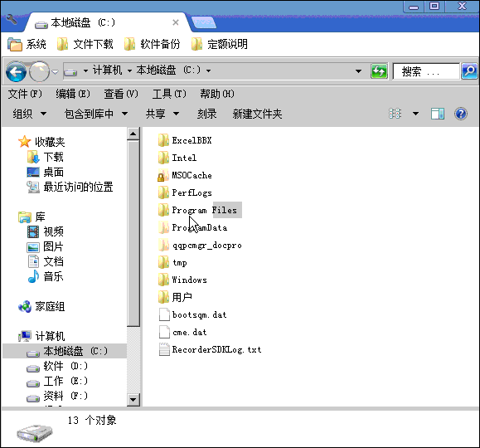Open the 文件(F) menu
Screen dimensions: 480x448
point(25,94)
